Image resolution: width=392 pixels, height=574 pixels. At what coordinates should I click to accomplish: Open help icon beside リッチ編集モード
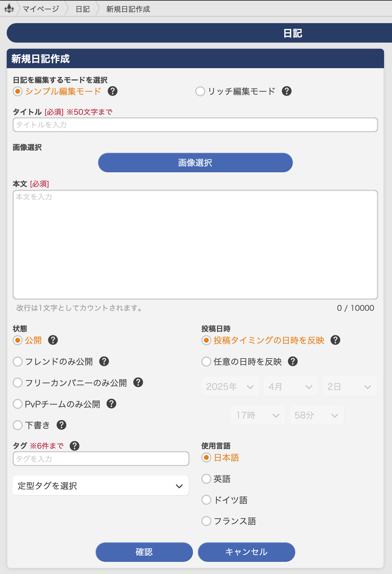click(287, 91)
